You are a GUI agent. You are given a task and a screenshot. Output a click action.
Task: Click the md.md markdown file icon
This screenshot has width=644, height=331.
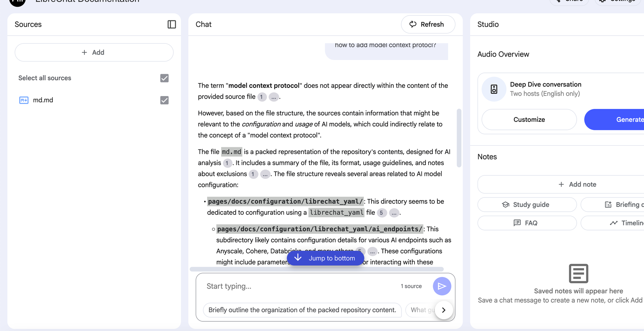24,100
